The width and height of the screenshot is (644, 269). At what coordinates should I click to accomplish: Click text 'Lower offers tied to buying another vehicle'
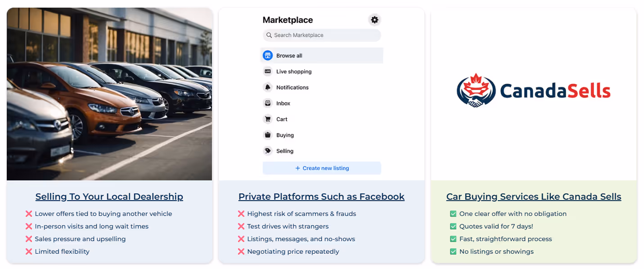coord(104,214)
